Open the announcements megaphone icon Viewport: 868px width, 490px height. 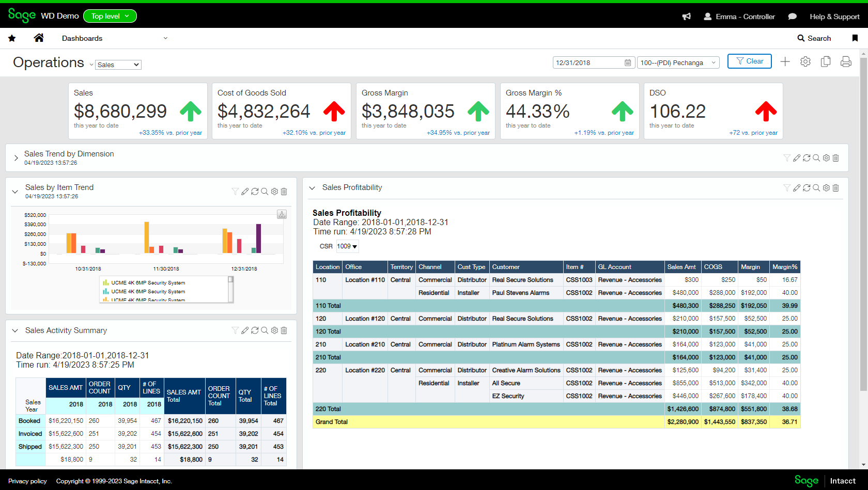pos(686,16)
